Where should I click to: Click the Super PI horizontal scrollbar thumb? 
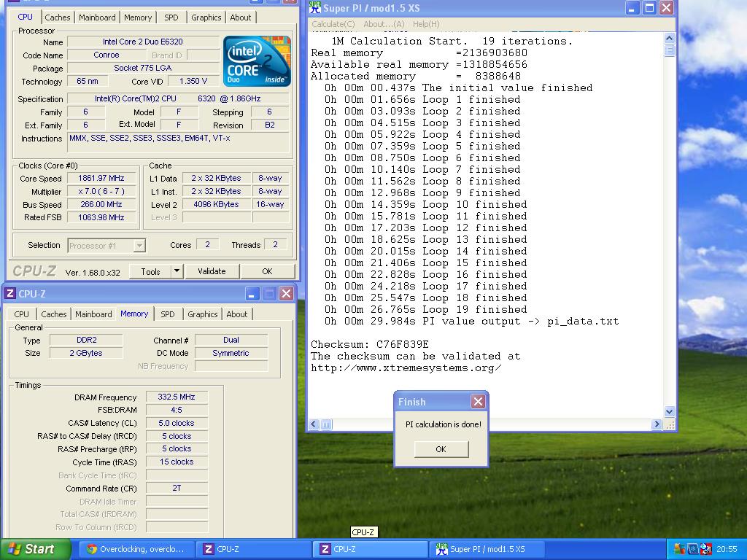(x=326, y=424)
